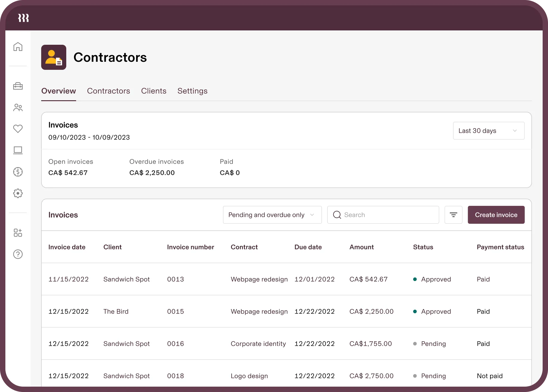Click Paid CA$ 0 value
The height and width of the screenshot is (392, 548).
(x=230, y=173)
